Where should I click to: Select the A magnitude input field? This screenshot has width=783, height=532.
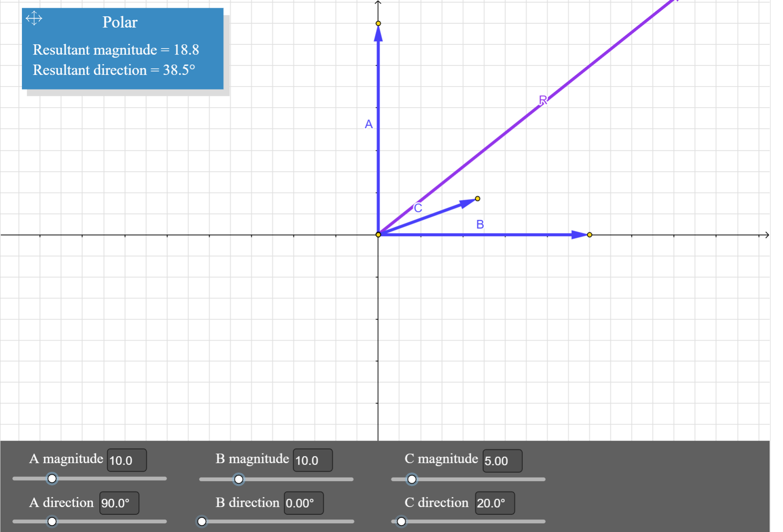click(126, 460)
